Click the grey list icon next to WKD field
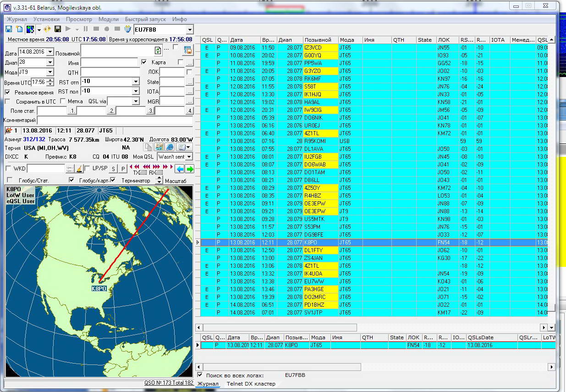The width and height of the screenshot is (566, 392). pyautogui.click(x=70, y=169)
